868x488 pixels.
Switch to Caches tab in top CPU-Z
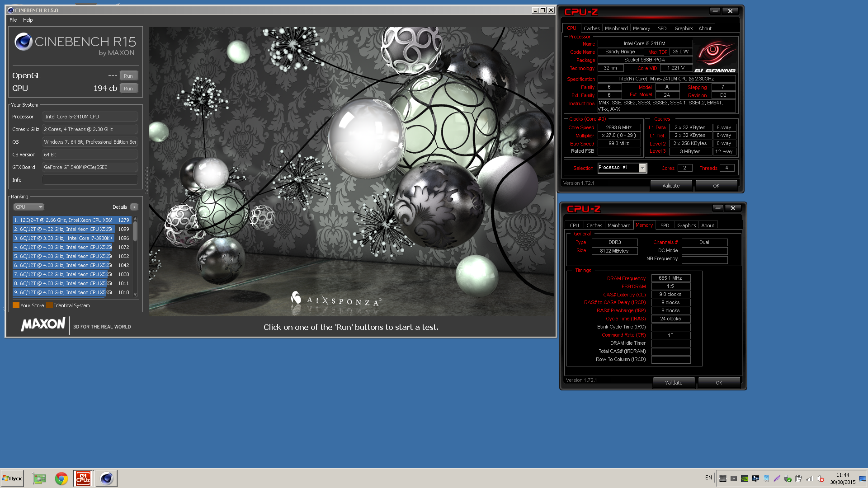591,28
